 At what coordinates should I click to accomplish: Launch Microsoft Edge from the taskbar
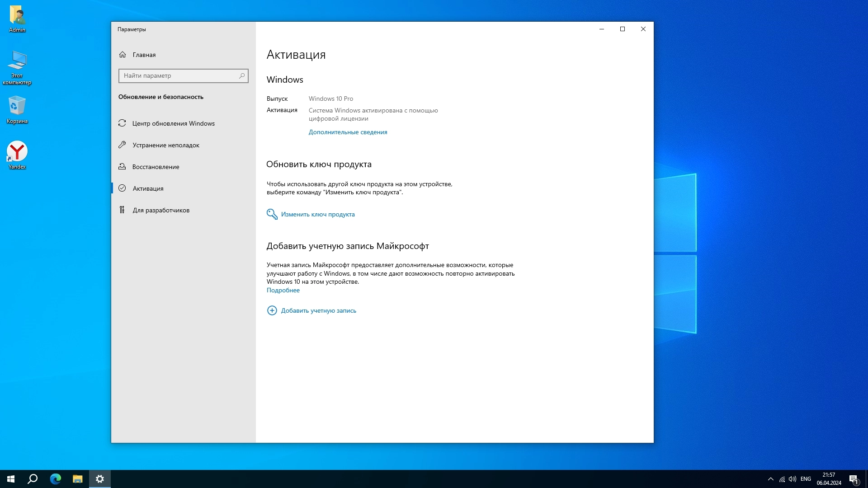click(55, 479)
